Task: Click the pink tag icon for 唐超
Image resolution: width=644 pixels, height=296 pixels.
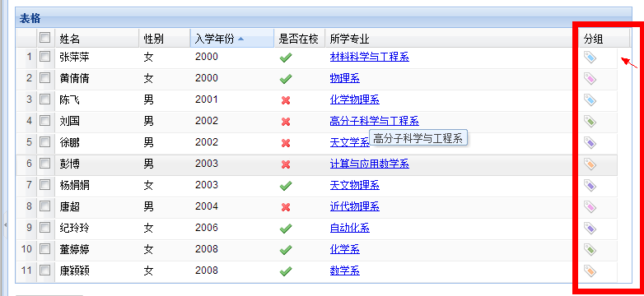Action: [x=590, y=207]
